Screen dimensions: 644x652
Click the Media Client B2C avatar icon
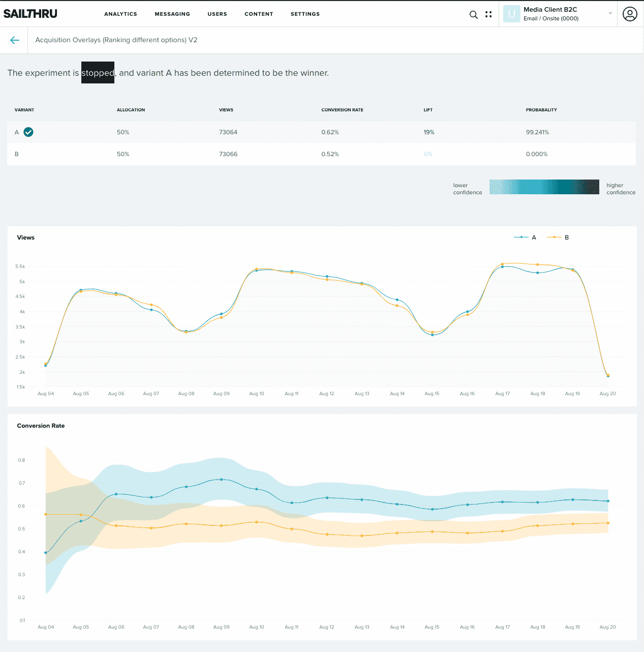click(x=511, y=14)
